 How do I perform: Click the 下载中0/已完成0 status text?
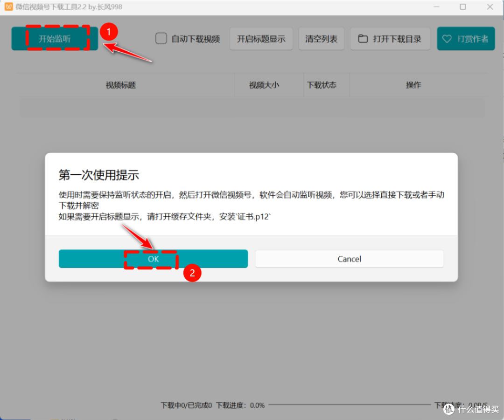coord(186,405)
